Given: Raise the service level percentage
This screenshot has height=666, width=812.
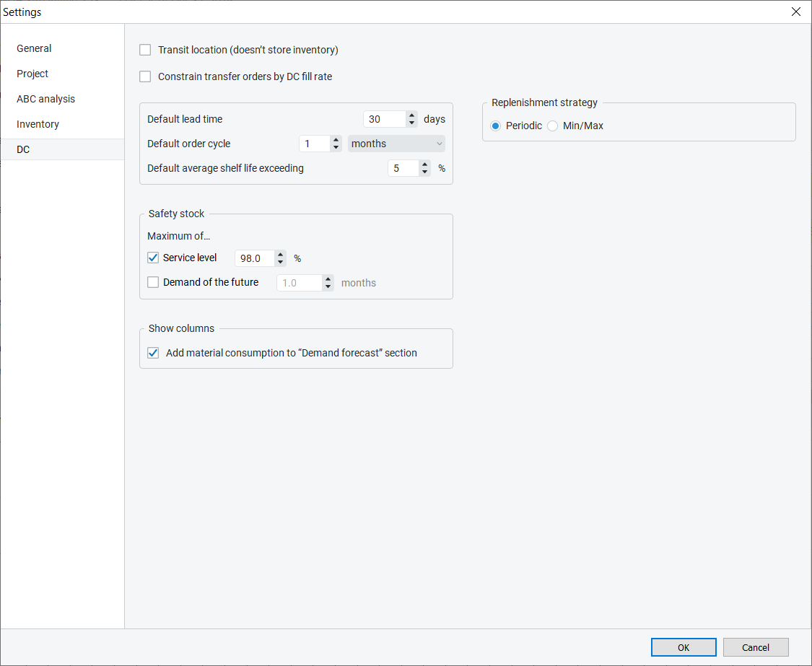Looking at the screenshot, I should tap(280, 254).
